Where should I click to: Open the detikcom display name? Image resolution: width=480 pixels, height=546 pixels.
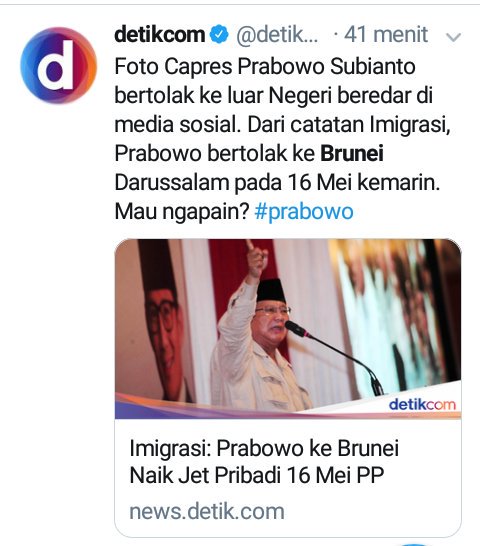click(x=160, y=34)
